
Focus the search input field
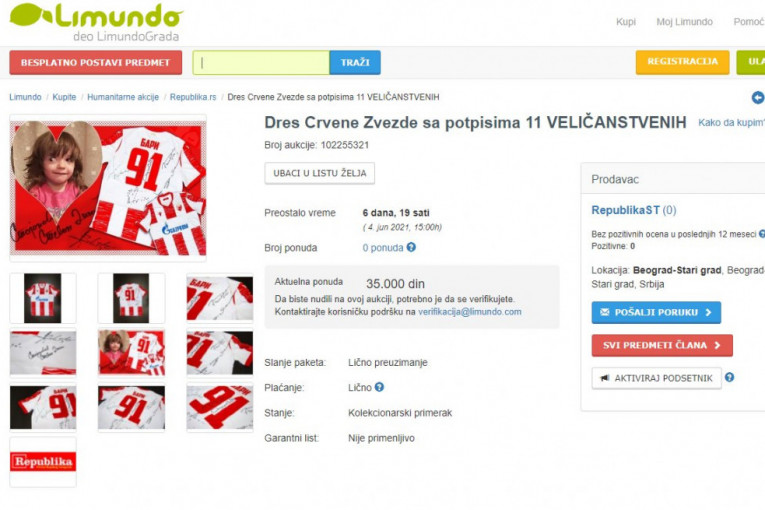click(261, 62)
